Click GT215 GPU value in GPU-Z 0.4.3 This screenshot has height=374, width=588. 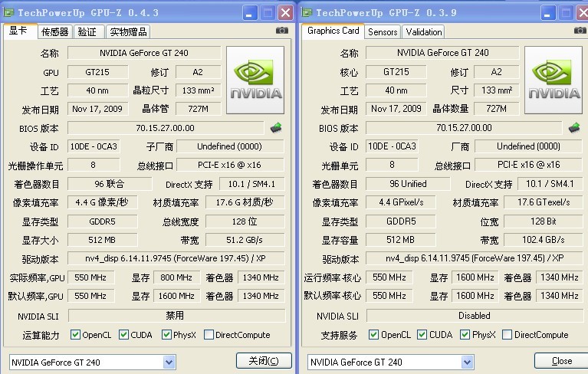[97, 72]
